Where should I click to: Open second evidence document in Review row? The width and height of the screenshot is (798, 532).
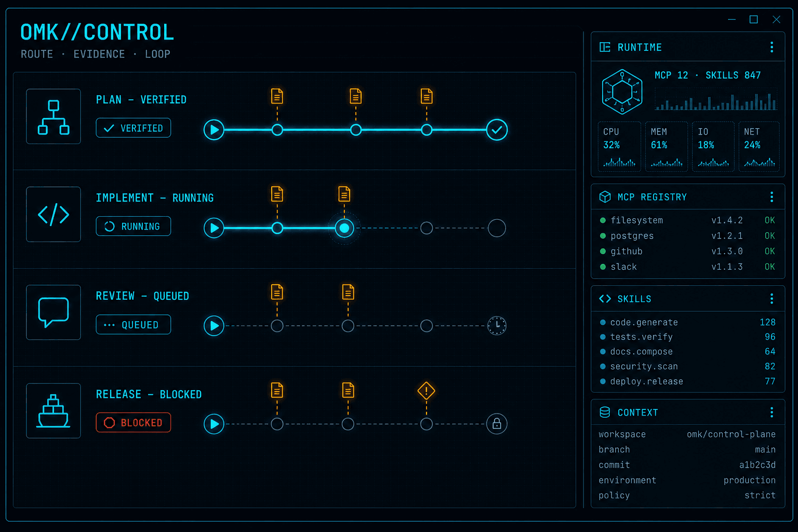pyautogui.click(x=348, y=292)
